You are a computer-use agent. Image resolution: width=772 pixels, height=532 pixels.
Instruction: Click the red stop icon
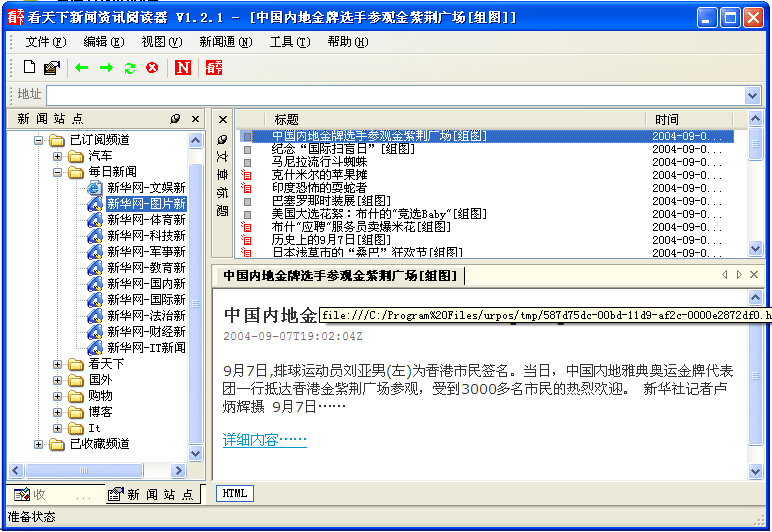point(152,68)
